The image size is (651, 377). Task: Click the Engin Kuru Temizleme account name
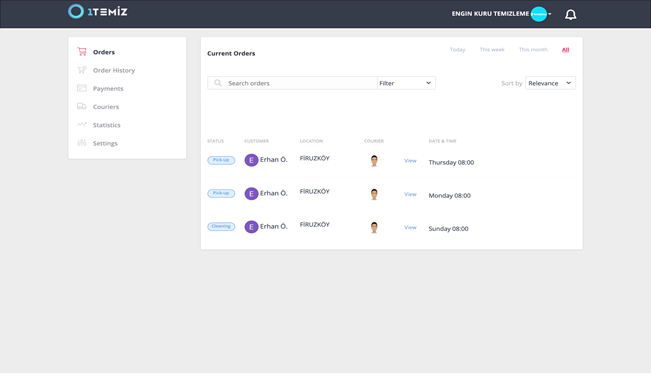coord(490,14)
